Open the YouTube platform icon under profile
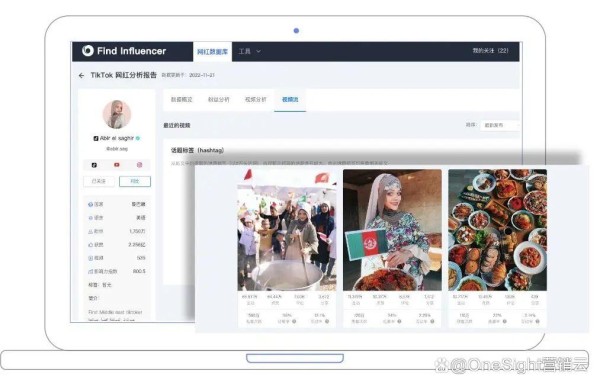This screenshot has width=600, height=386. [117, 165]
